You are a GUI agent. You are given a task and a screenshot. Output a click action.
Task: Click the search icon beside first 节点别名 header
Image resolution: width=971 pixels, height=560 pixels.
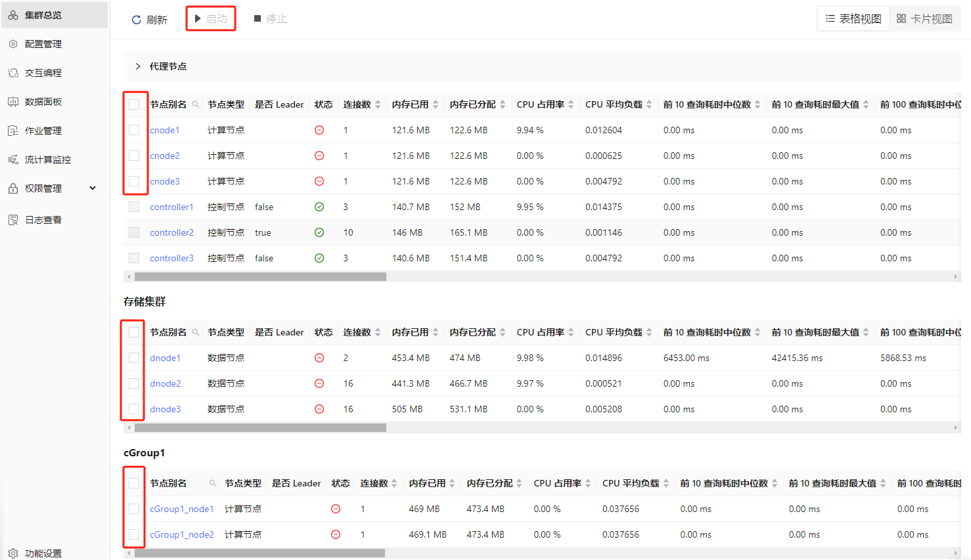click(196, 104)
